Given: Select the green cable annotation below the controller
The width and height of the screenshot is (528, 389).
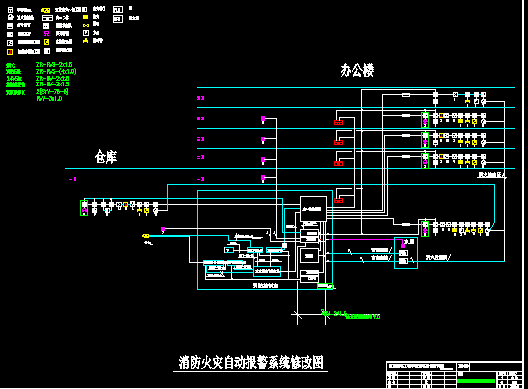Looking at the screenshot, I should [351, 315].
